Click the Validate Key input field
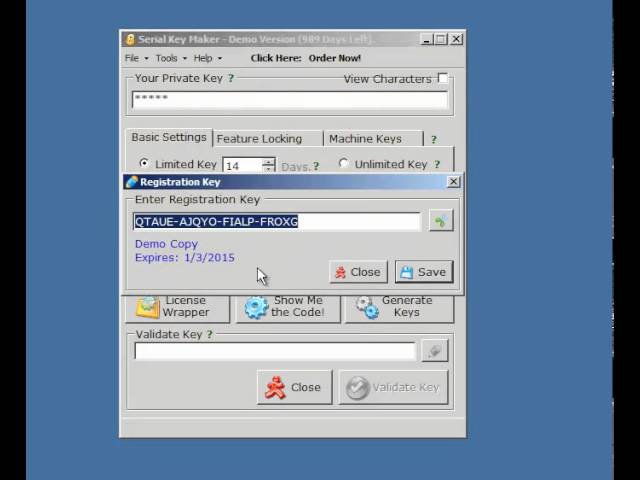This screenshot has height=480, width=640. click(x=275, y=351)
